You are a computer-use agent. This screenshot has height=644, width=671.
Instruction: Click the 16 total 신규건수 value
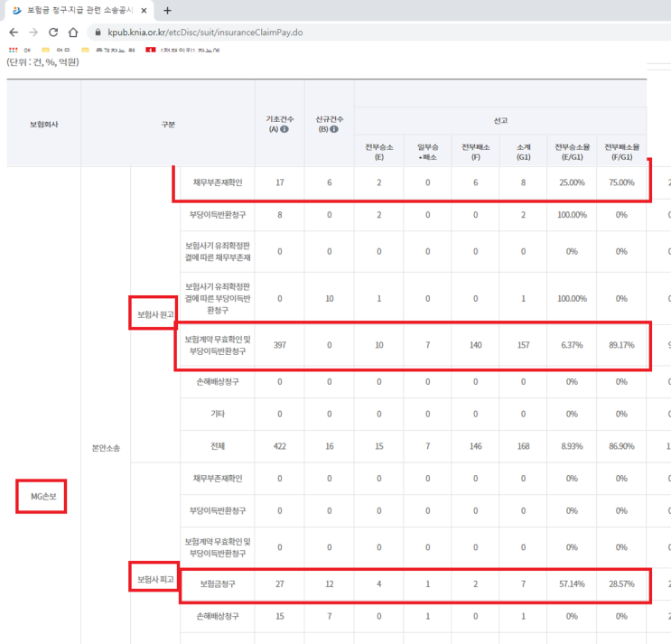pyautogui.click(x=330, y=446)
